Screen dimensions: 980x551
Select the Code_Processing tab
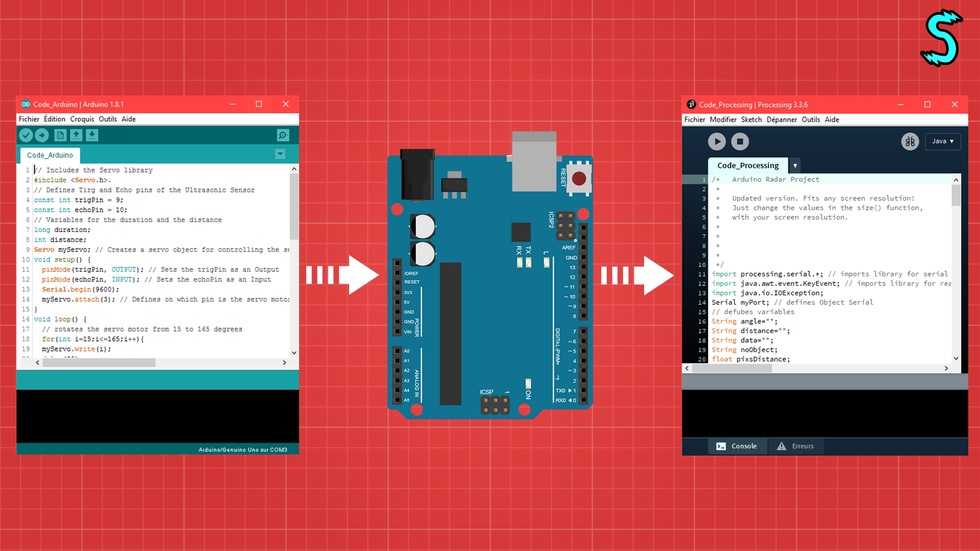click(748, 165)
